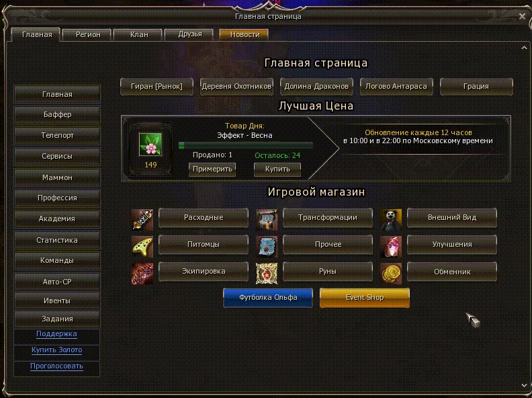532x398 pixels.
Task: Click the Экипировка equipment icon
Action: pyautogui.click(x=142, y=274)
